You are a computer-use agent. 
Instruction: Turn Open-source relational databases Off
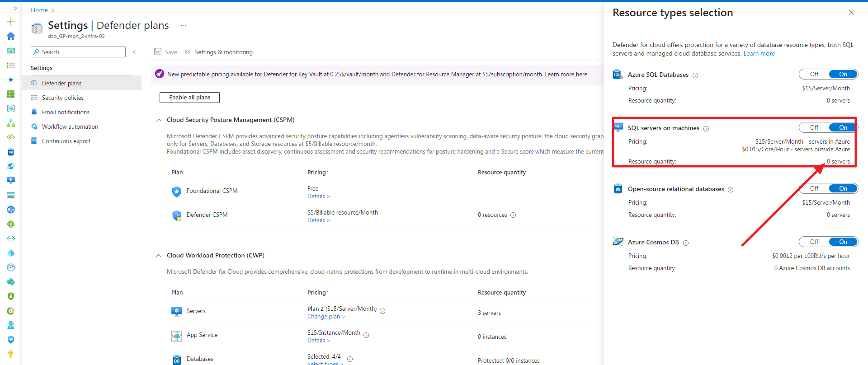pos(814,188)
